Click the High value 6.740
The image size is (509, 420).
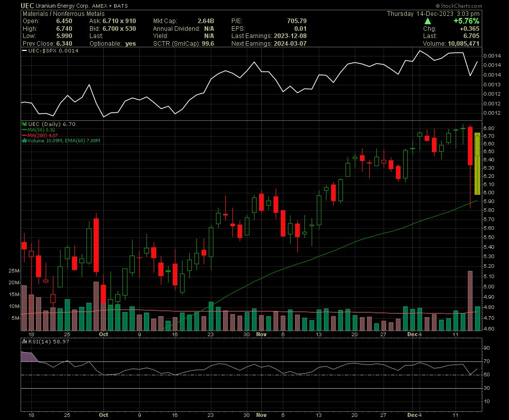(64, 29)
